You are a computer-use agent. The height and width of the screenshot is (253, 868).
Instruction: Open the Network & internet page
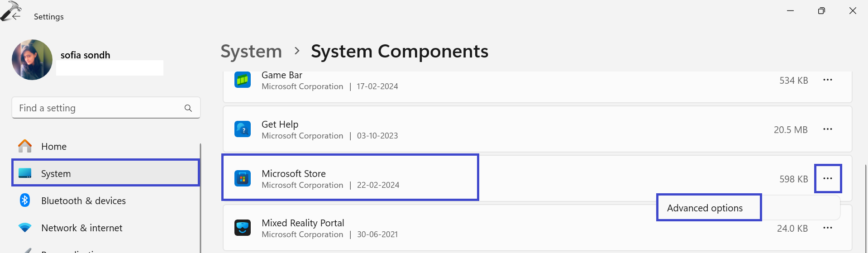pos(81,228)
